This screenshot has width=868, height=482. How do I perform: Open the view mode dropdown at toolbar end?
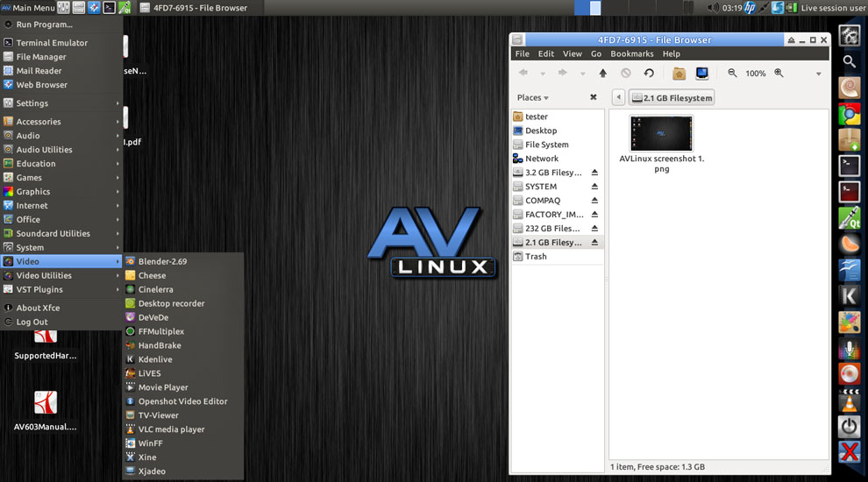tap(818, 74)
